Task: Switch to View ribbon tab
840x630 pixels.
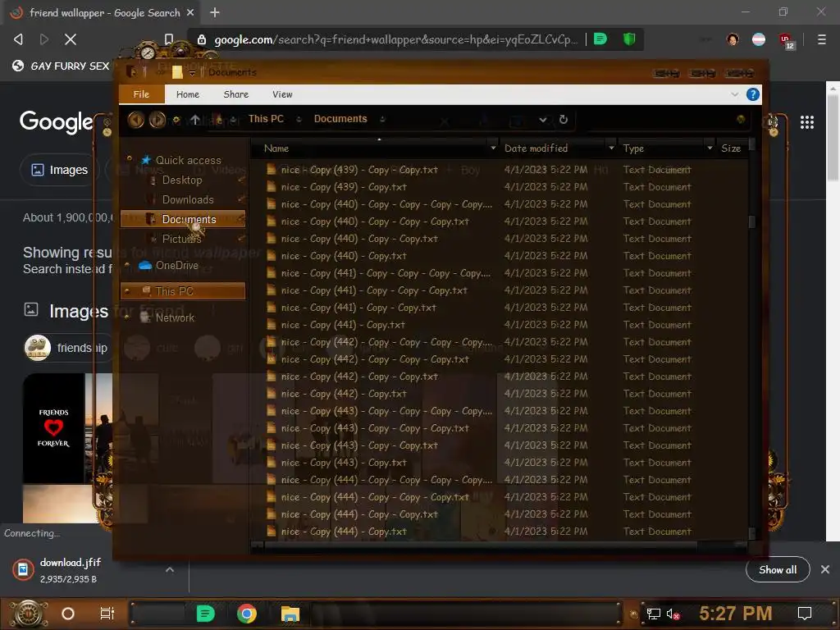Action: (x=282, y=94)
